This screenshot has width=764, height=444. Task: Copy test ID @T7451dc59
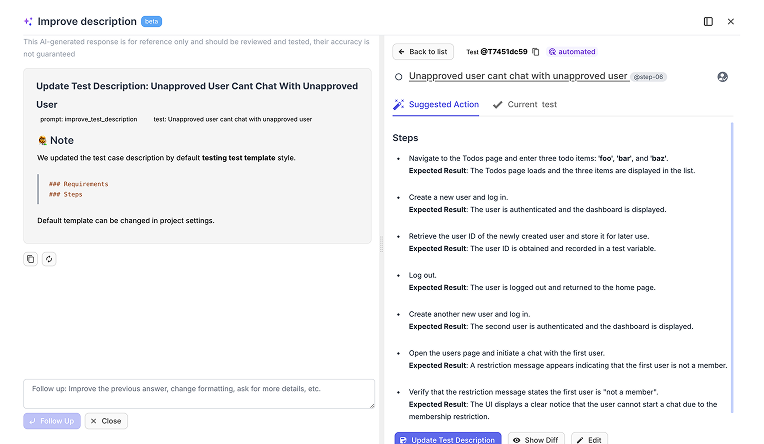point(536,52)
